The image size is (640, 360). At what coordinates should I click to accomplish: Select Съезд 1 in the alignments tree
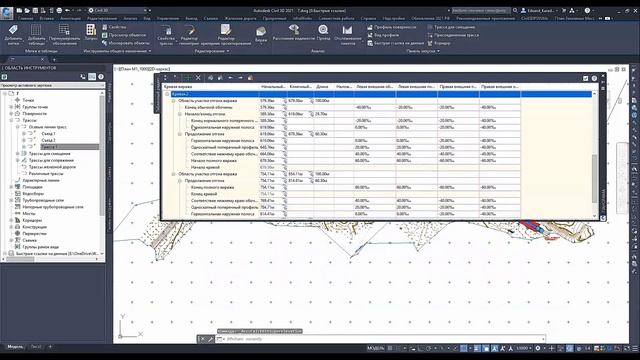48,134
